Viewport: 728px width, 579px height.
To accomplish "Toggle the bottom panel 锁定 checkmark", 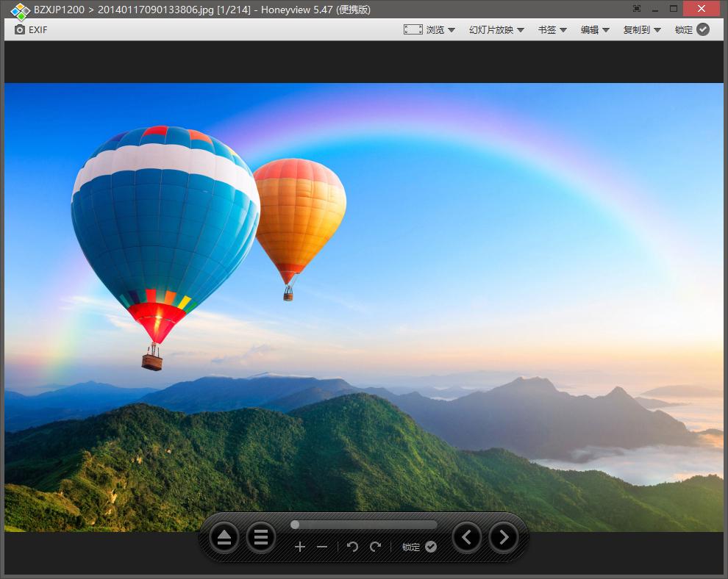I will (x=431, y=547).
